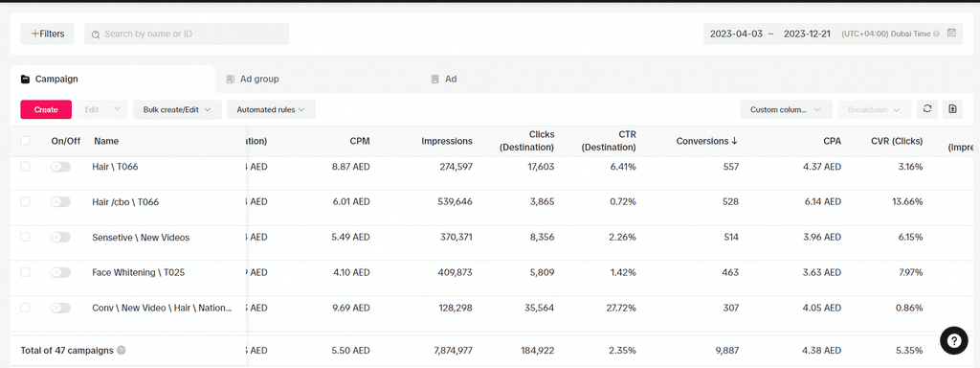This screenshot has height=368, width=980.
Task: Click the Ad tab document icon
Action: point(435,80)
